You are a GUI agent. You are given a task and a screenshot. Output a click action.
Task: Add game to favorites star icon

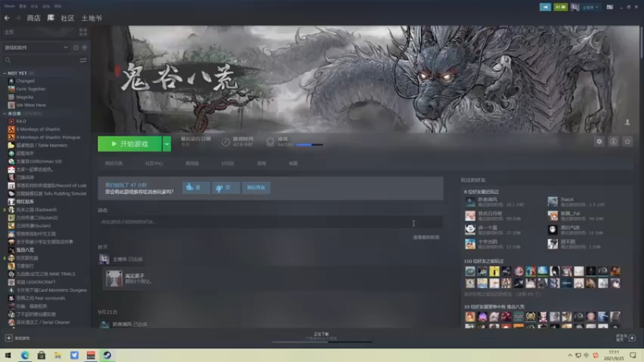pyautogui.click(x=627, y=142)
